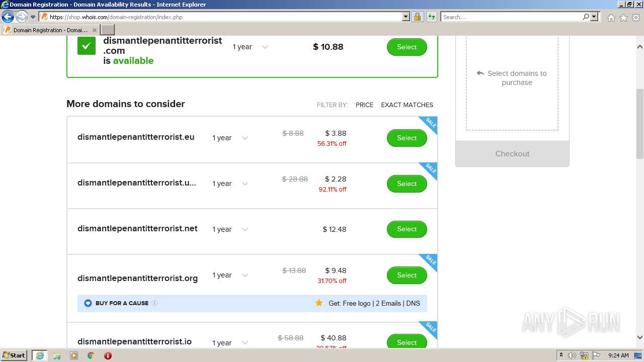
Task: Select the .net domain
Action: (x=407, y=229)
